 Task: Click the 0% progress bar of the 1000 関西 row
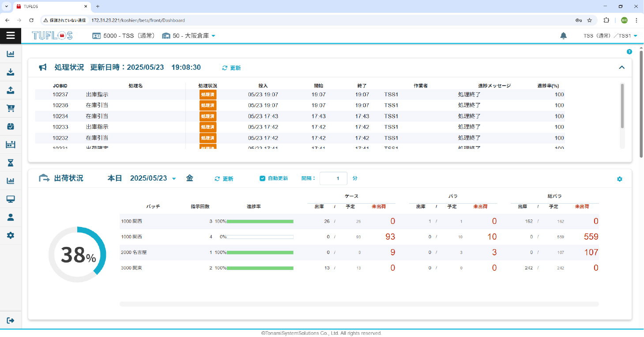[x=260, y=237]
